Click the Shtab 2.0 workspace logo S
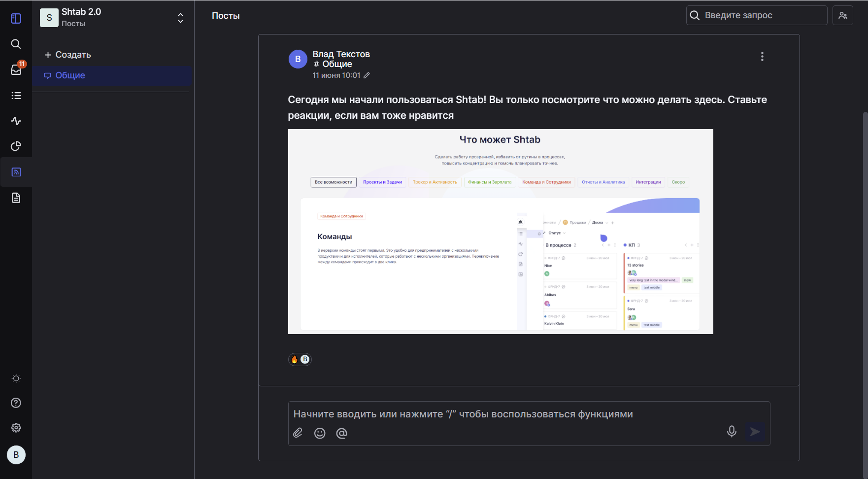This screenshot has height=479, width=868. pyautogui.click(x=49, y=18)
